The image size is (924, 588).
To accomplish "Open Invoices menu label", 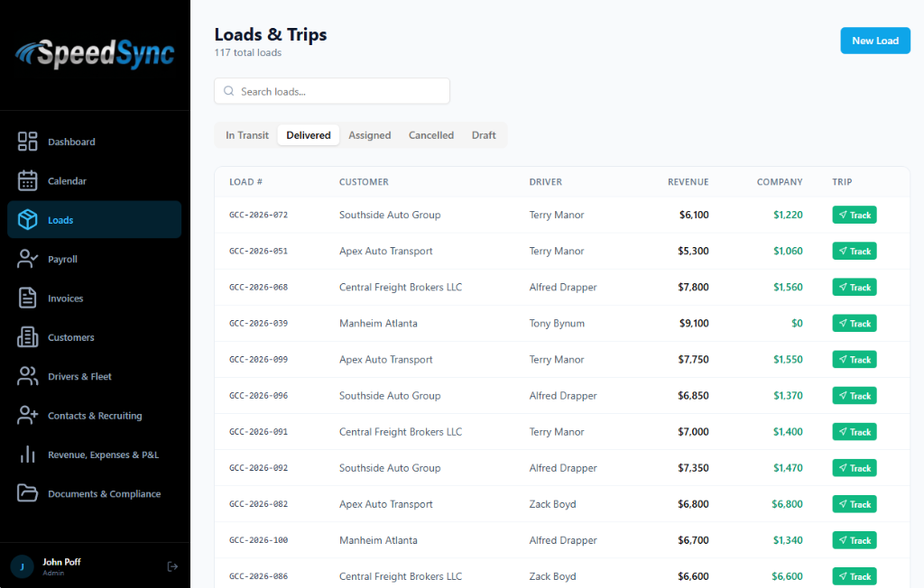I will tap(65, 299).
